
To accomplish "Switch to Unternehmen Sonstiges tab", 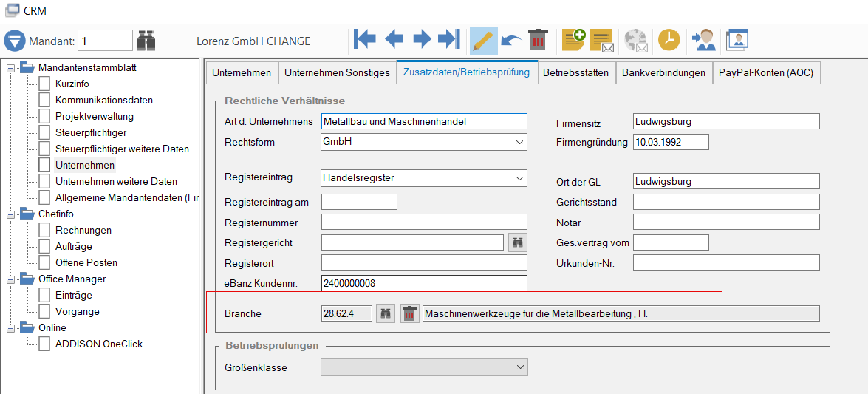I will (x=337, y=72).
